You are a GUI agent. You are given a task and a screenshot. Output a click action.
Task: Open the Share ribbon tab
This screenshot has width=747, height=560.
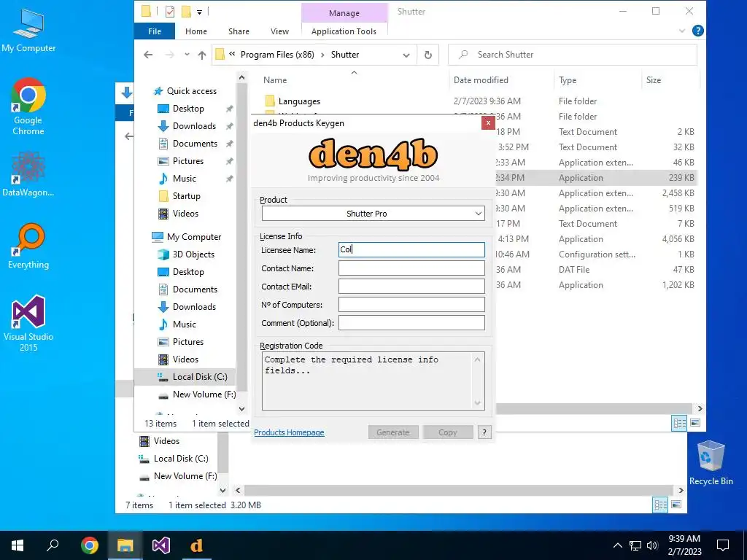239,31
